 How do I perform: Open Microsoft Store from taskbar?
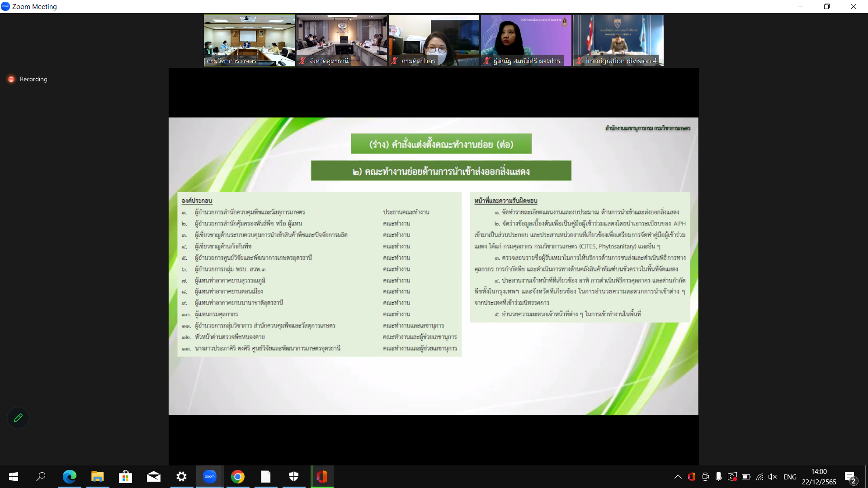(125, 477)
